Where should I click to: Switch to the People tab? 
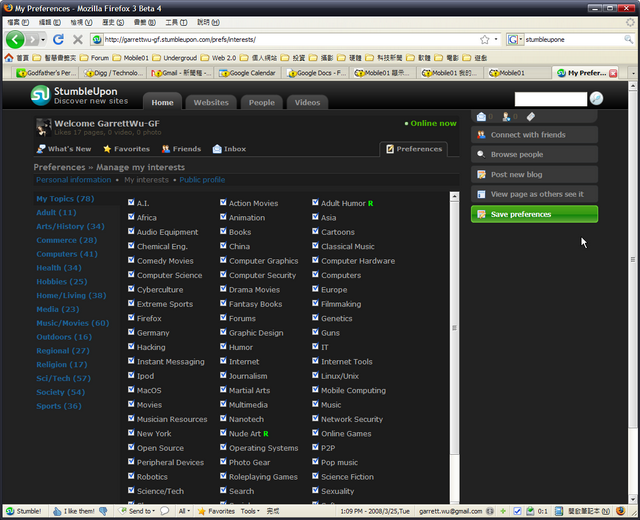coord(262,102)
